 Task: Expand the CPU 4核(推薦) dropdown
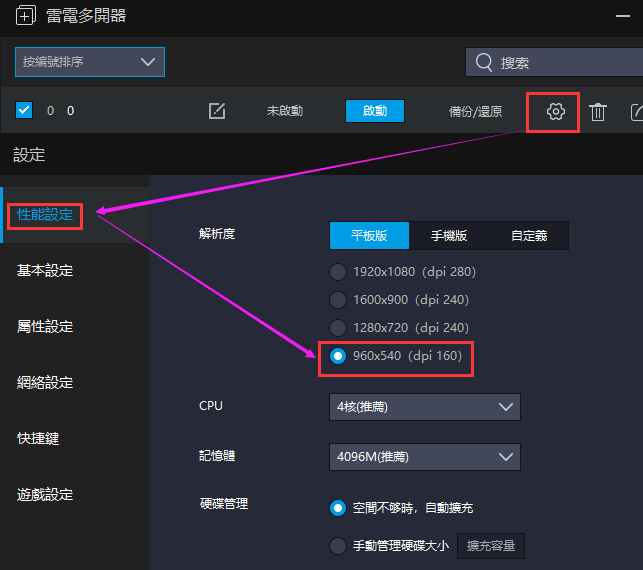[x=425, y=407]
